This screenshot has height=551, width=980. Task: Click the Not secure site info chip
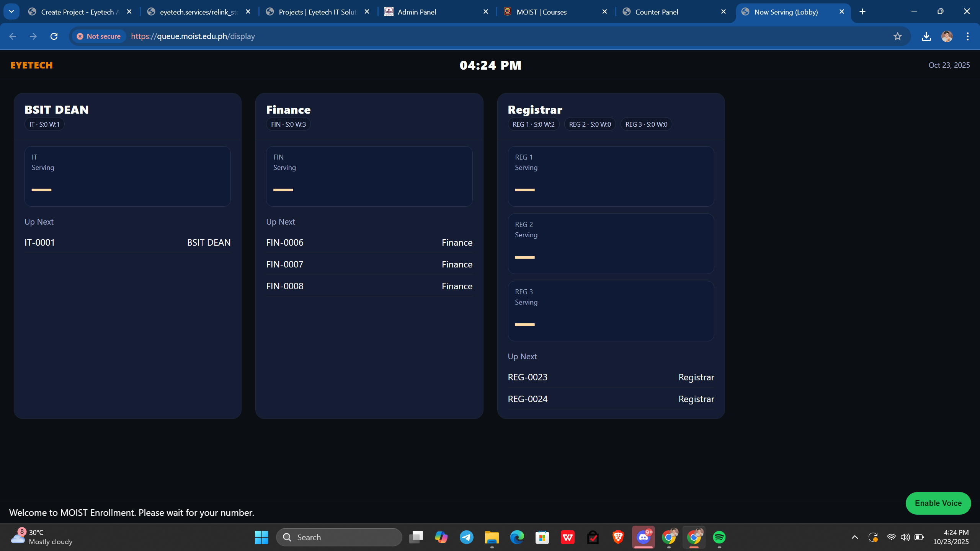click(x=99, y=36)
